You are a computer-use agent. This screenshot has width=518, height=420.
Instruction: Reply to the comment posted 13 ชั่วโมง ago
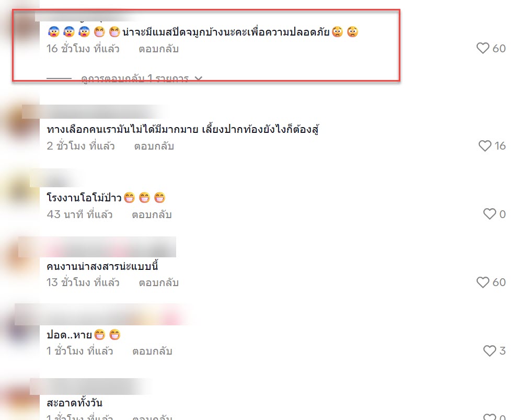click(158, 282)
